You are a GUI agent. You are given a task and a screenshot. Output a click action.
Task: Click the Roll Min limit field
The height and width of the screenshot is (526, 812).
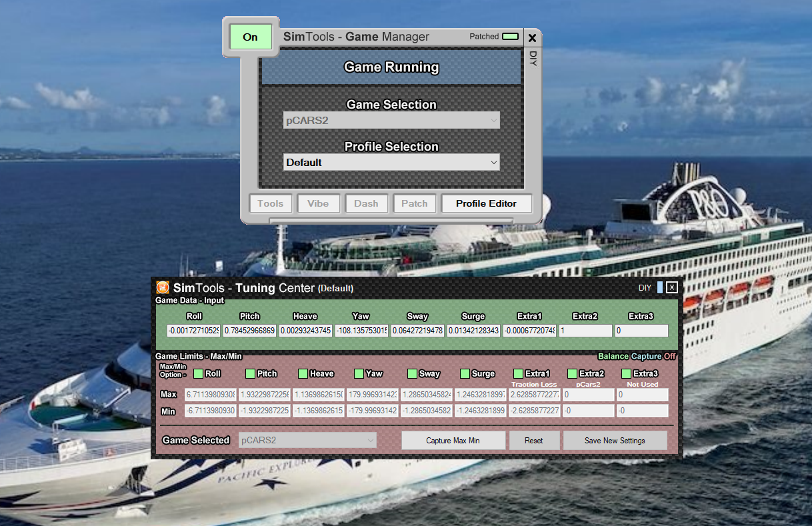point(210,411)
